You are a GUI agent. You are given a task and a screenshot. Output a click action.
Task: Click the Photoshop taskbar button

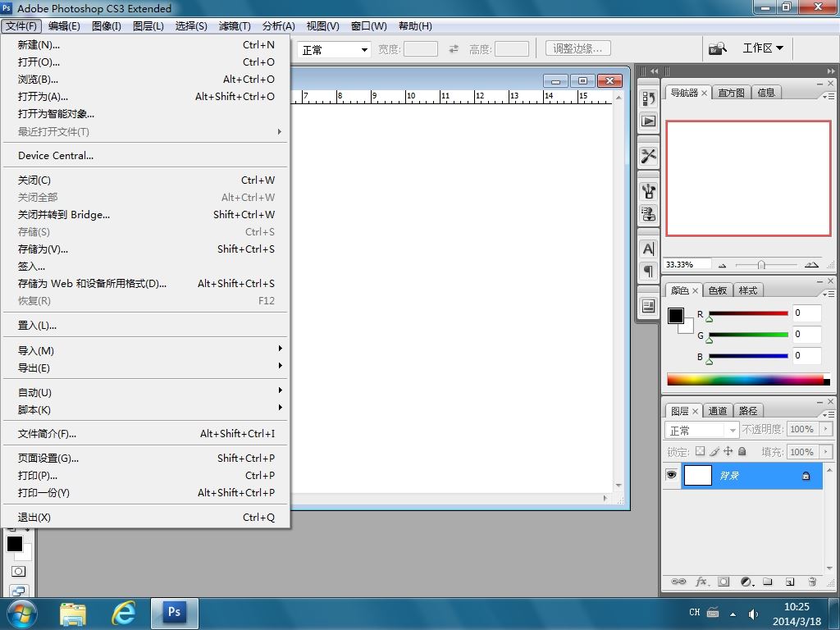175,614
